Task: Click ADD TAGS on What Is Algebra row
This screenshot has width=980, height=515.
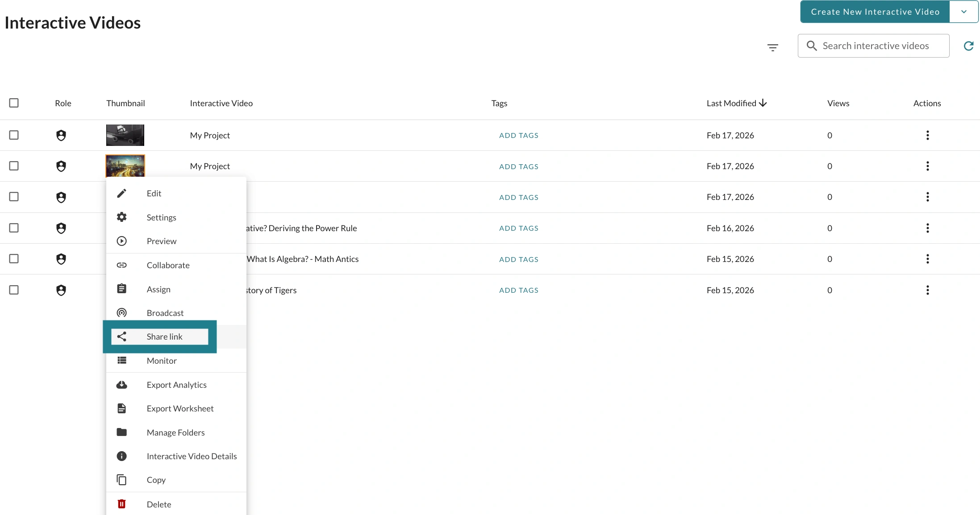Action: [519, 259]
